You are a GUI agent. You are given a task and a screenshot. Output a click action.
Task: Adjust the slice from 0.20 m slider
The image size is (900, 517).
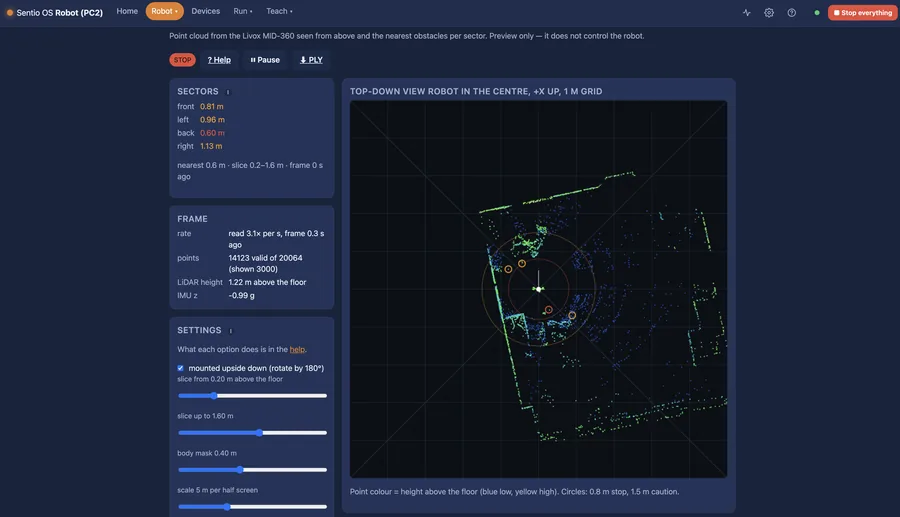coord(253,395)
